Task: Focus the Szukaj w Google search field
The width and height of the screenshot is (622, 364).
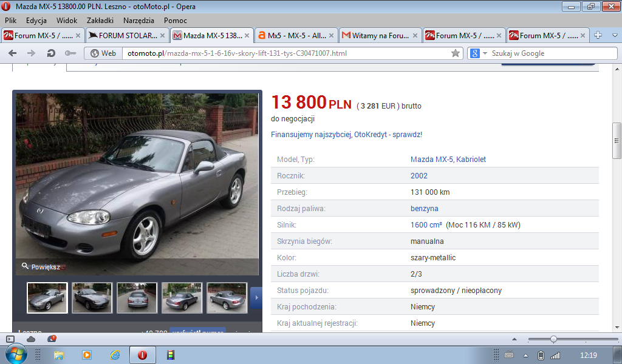Action: [x=553, y=53]
